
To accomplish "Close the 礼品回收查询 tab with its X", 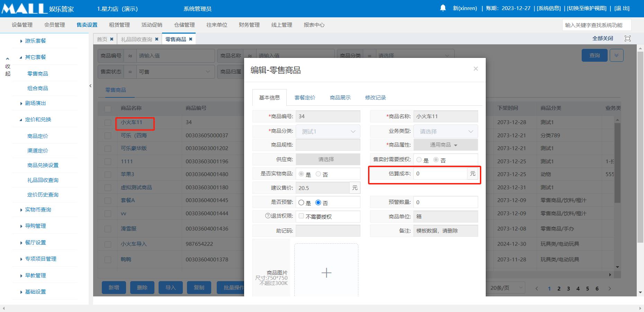I will [156, 39].
